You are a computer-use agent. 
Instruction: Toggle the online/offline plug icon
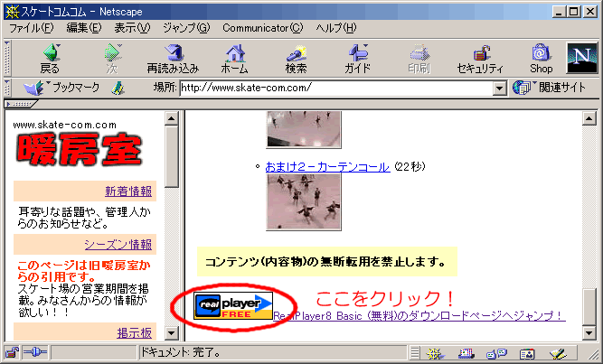click(x=35, y=352)
